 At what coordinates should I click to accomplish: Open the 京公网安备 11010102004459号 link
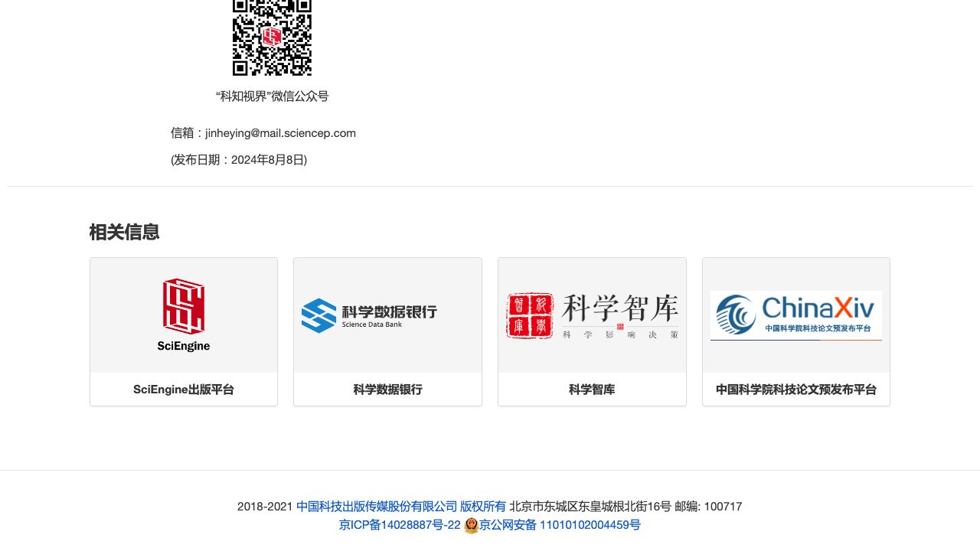560,525
